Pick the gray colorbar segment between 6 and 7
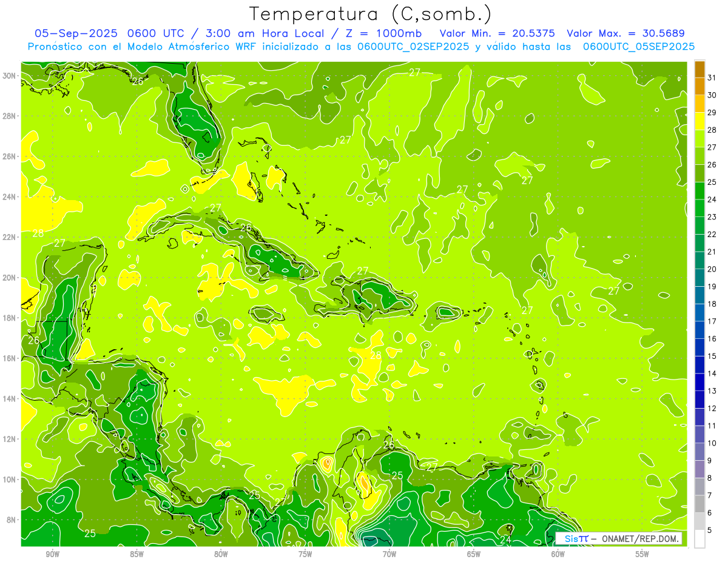This screenshot has height=562, width=728. 699,504
